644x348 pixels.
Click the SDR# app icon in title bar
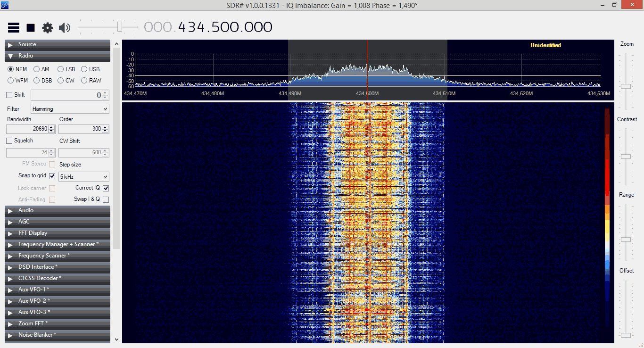[4, 5]
